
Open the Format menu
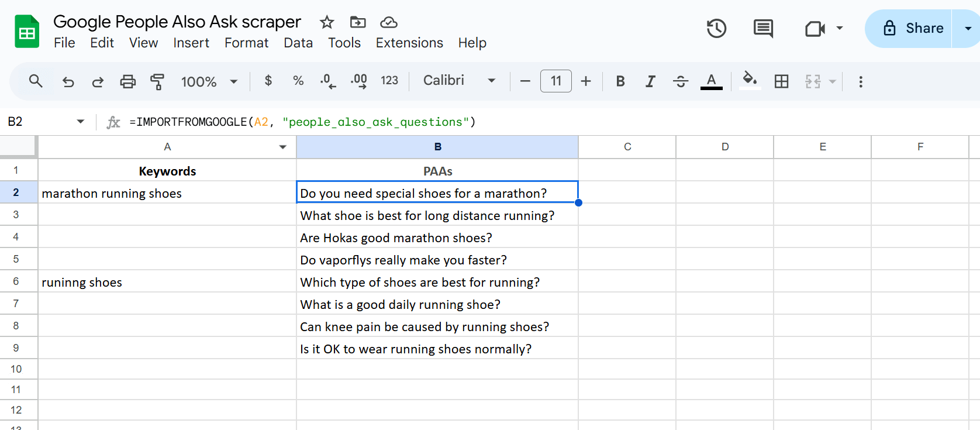coord(246,43)
